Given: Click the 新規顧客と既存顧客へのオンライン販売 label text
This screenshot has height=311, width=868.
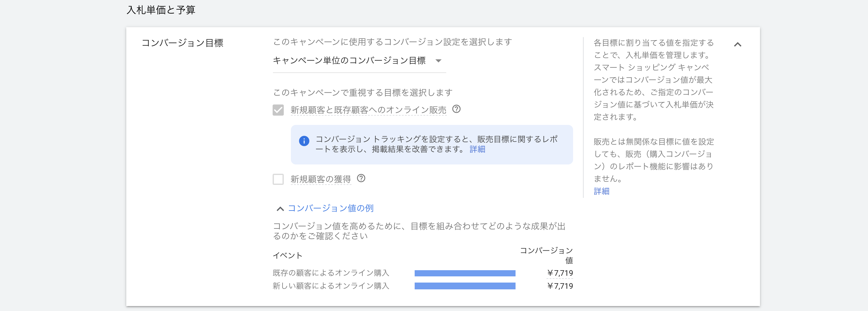Looking at the screenshot, I should [x=368, y=110].
